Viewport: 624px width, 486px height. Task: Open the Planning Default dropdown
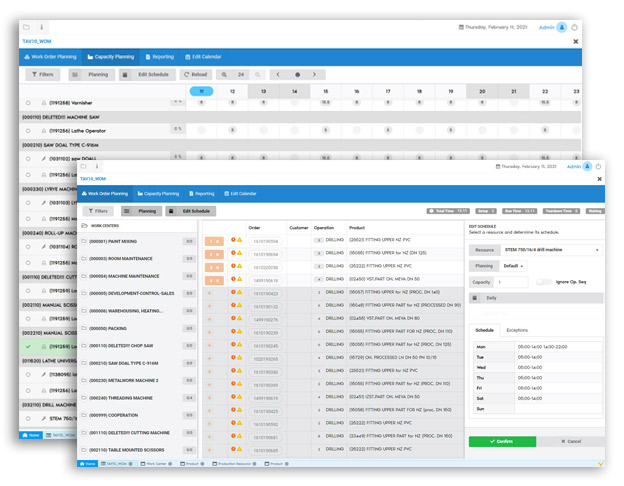click(514, 266)
